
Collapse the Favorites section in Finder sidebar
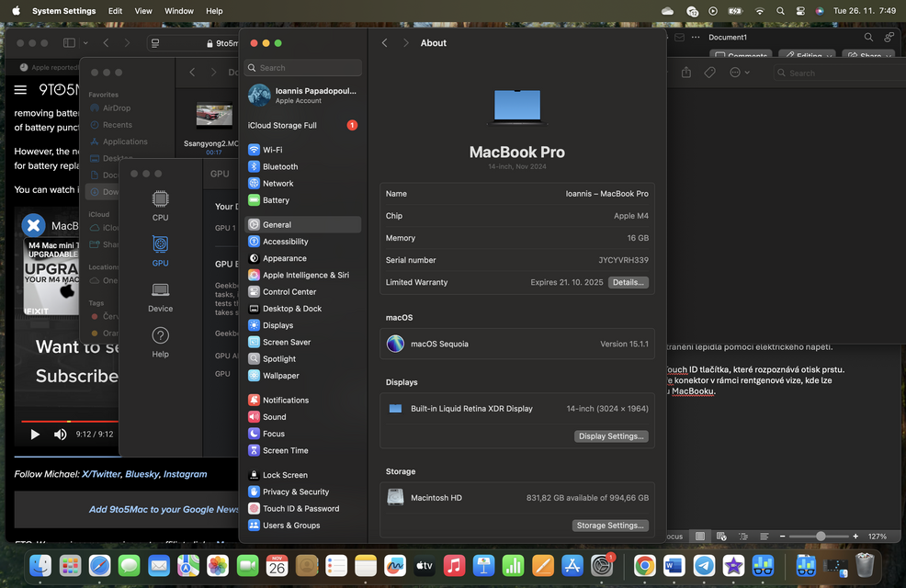tap(104, 95)
